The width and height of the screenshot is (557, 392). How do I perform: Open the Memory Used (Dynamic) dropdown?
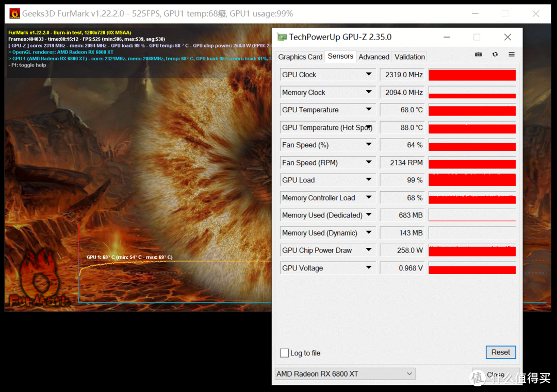click(369, 232)
